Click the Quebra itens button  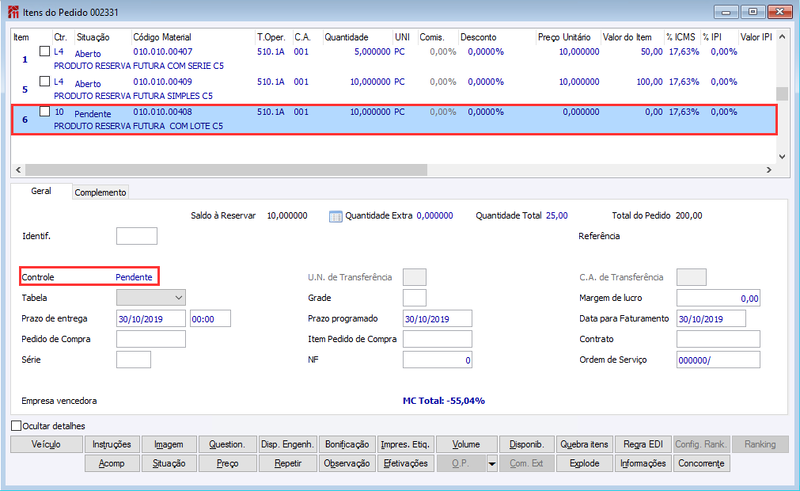[x=584, y=445]
